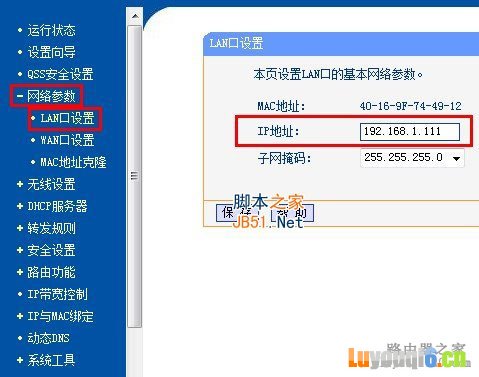Open the 运行状态 menu item

[51, 30]
